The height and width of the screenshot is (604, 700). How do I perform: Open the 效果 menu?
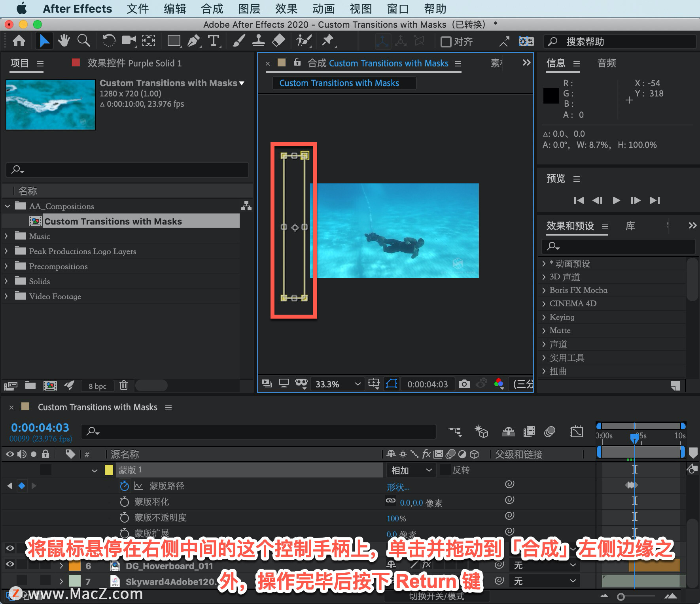click(286, 9)
